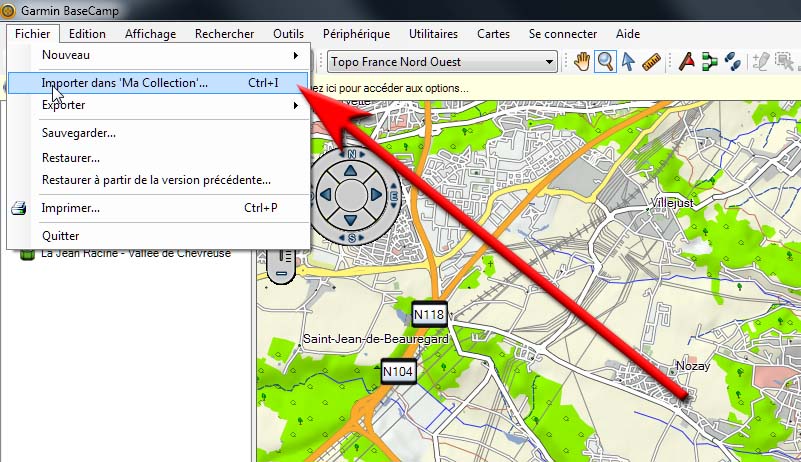
Task: Open the Aide menu
Action: pos(628,34)
